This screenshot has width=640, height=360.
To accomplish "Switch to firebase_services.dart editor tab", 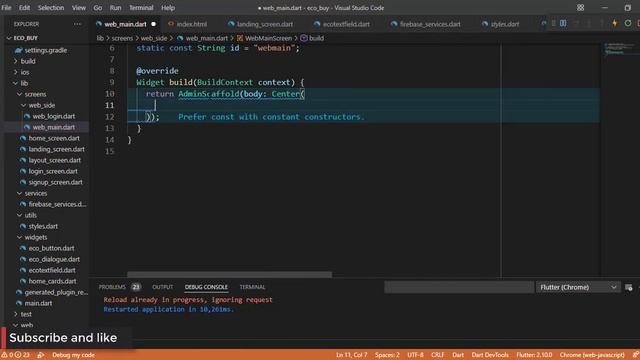I will coord(430,24).
